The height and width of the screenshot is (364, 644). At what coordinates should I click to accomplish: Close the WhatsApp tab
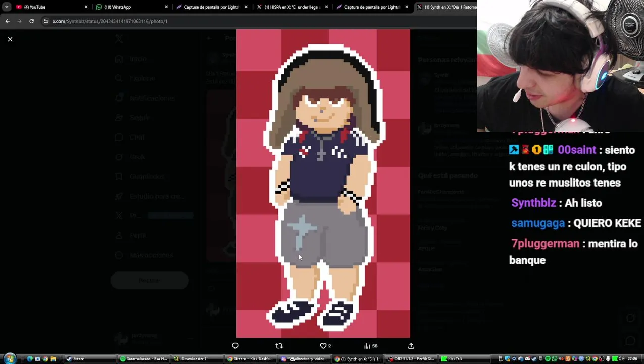tap(166, 7)
